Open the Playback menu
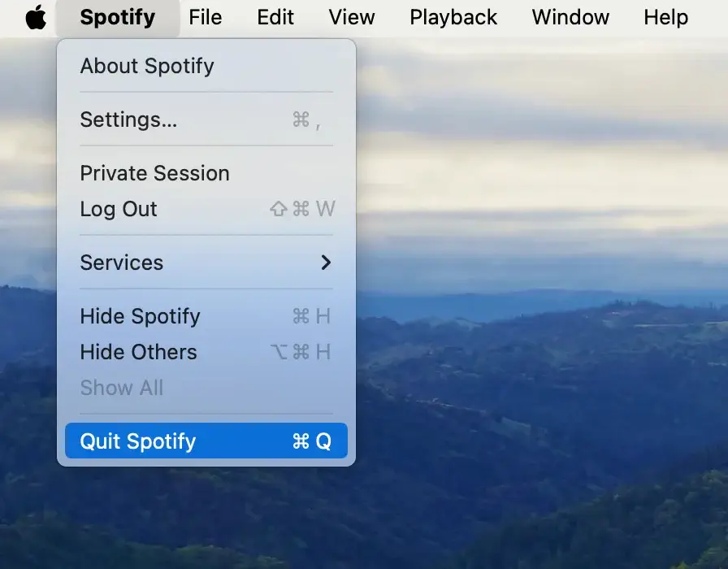The image size is (728, 569). [x=453, y=17]
